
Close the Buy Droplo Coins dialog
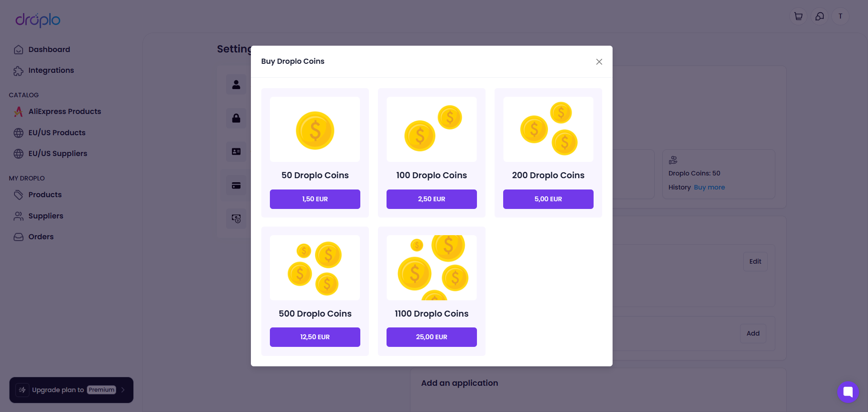point(599,62)
